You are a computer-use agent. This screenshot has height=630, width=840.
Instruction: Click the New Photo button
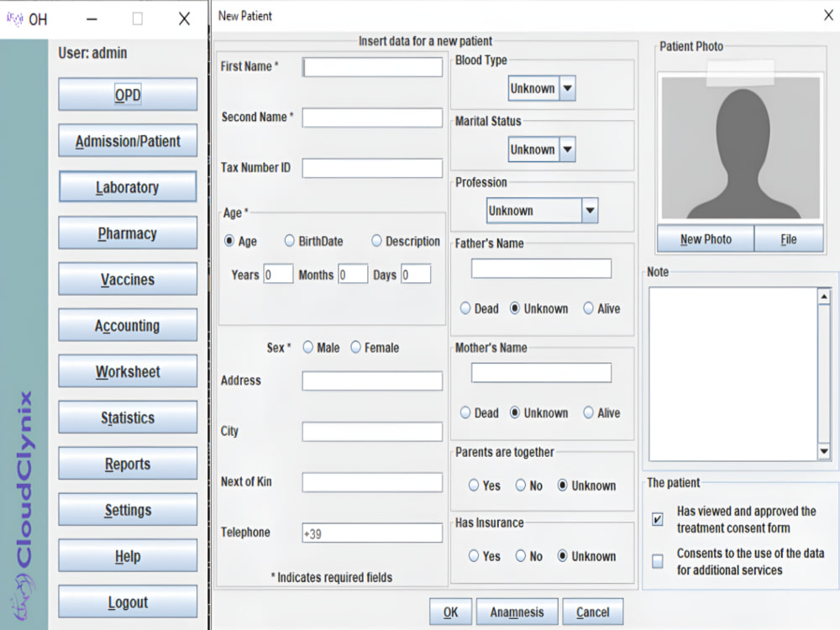(706, 239)
